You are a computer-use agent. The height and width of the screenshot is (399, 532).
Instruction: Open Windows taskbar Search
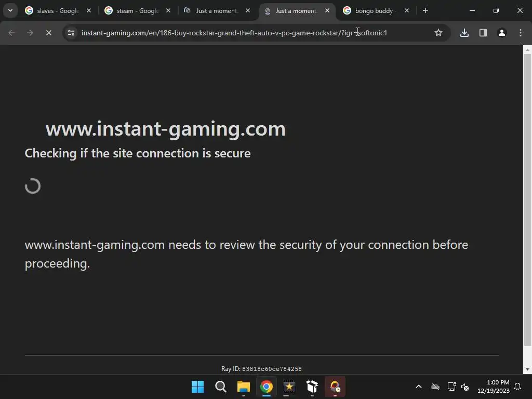(x=220, y=387)
